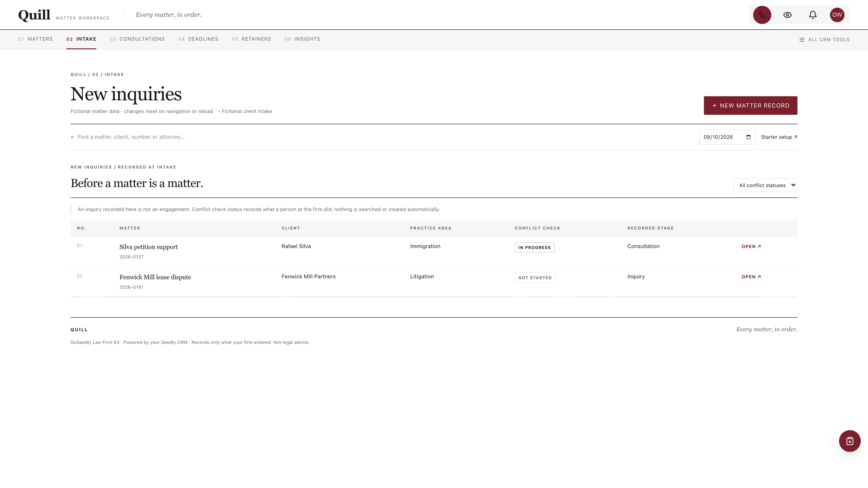This screenshot has width=868, height=488.
Task: Open the Fenwick Mill lease dispute record
Action: pos(751,277)
